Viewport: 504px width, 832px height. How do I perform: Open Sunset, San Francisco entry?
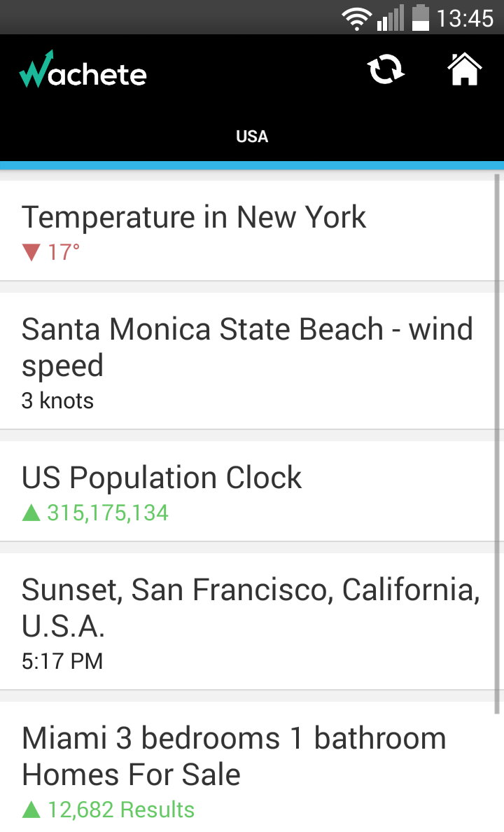coord(250,607)
